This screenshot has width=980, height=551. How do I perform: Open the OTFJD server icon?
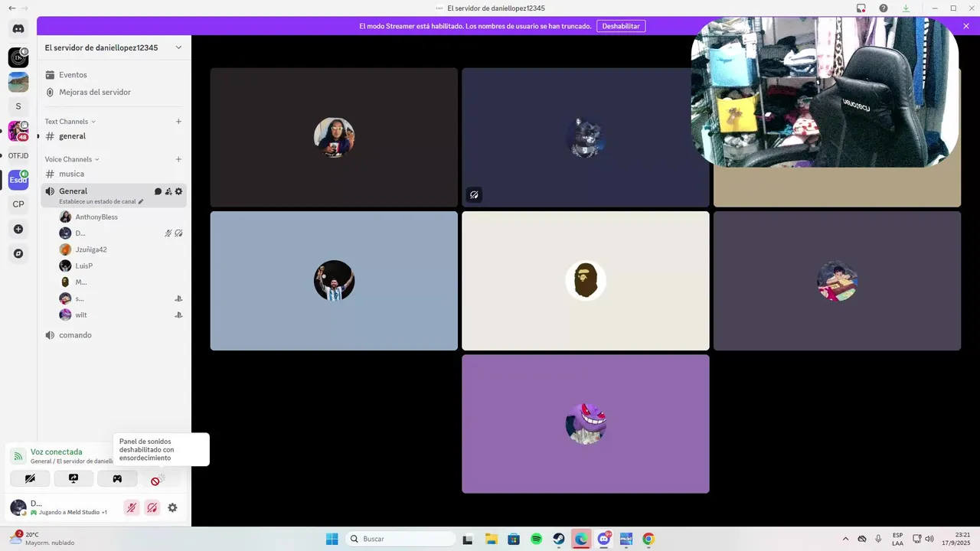click(x=18, y=155)
